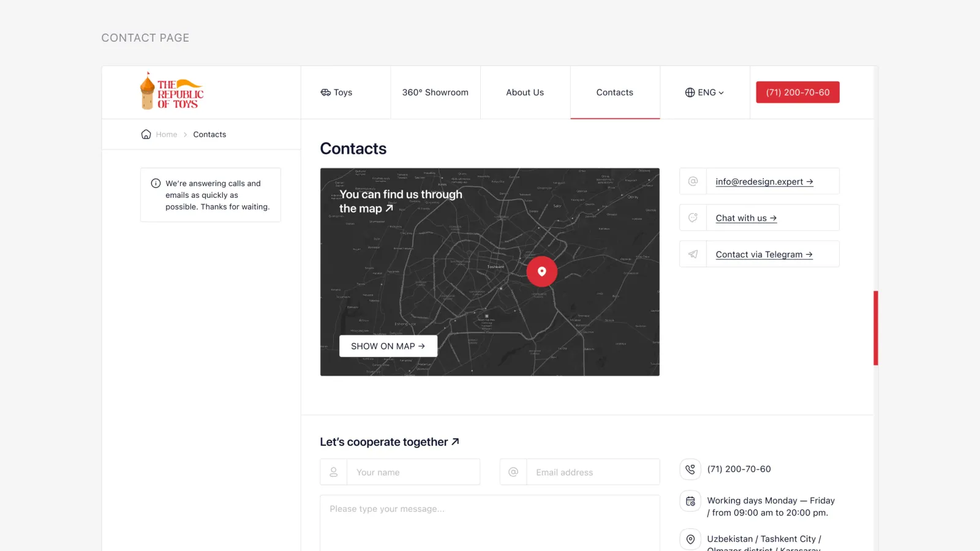Image resolution: width=980 pixels, height=551 pixels.
Task: Click the Republic of Toys logo
Action: (x=171, y=91)
